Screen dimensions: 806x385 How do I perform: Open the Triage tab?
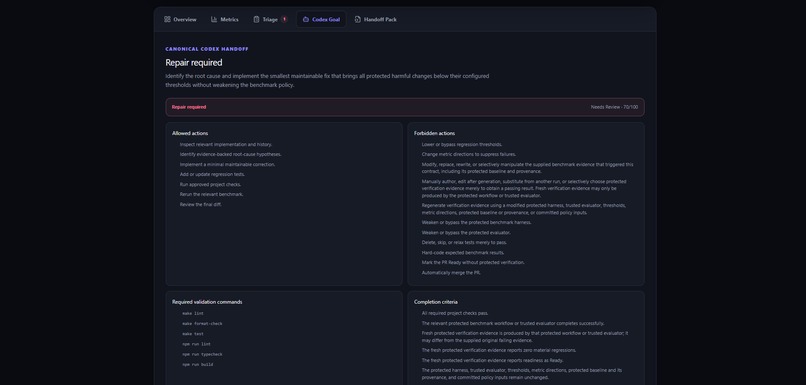[270, 20]
